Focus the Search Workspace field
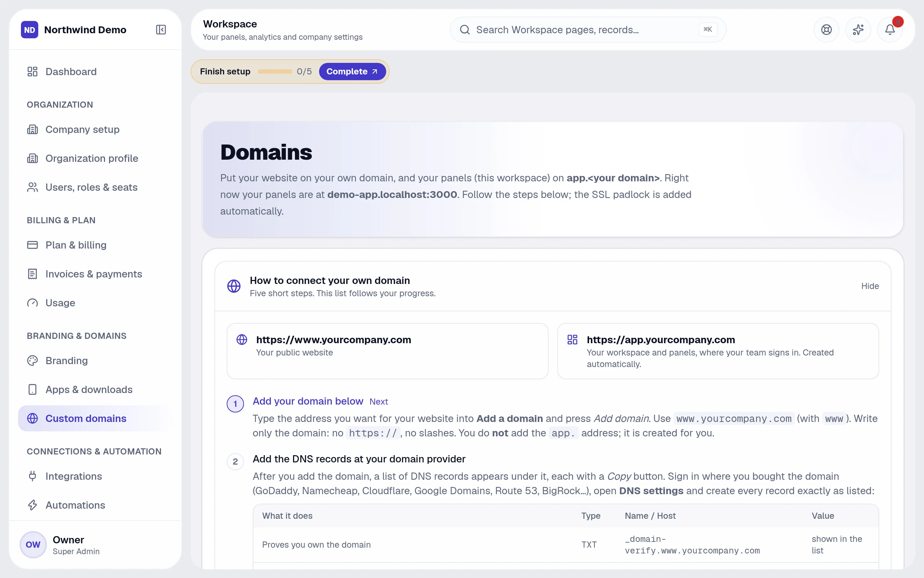 tap(588, 29)
